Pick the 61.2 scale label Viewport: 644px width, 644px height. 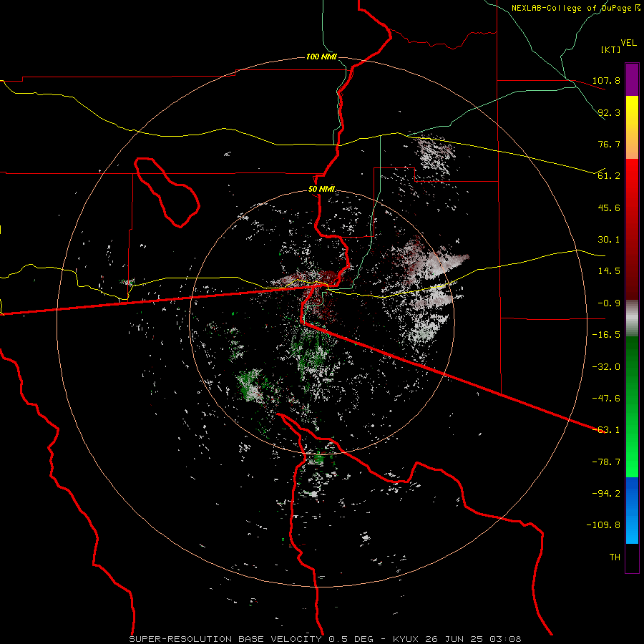pos(609,176)
